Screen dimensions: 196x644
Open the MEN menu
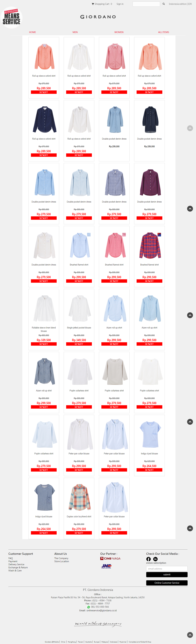coord(75,32)
